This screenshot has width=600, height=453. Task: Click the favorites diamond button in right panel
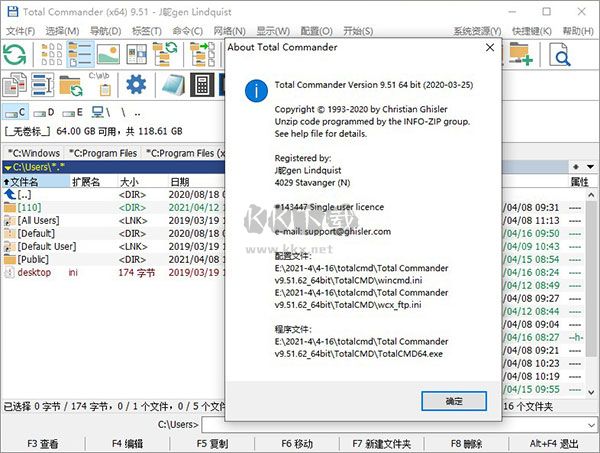[576, 167]
